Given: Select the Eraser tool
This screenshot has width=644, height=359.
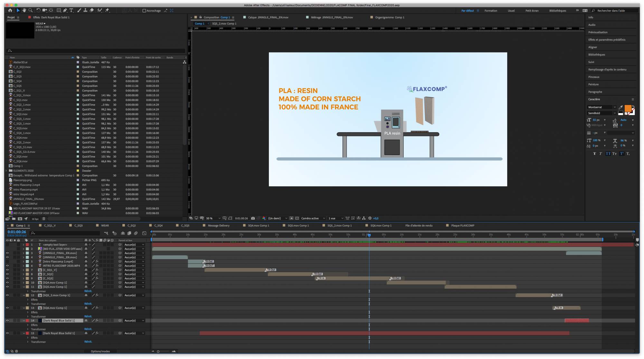Looking at the screenshot, I should pyautogui.click(x=92, y=10).
